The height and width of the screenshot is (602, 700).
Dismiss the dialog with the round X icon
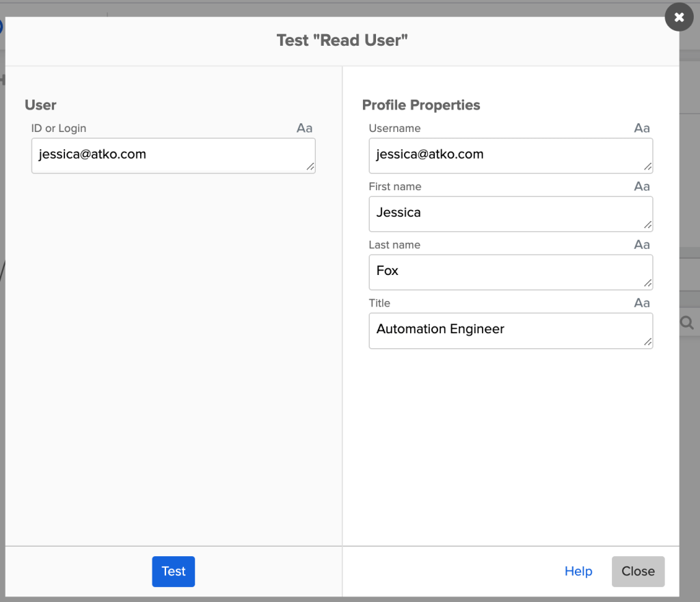679,17
